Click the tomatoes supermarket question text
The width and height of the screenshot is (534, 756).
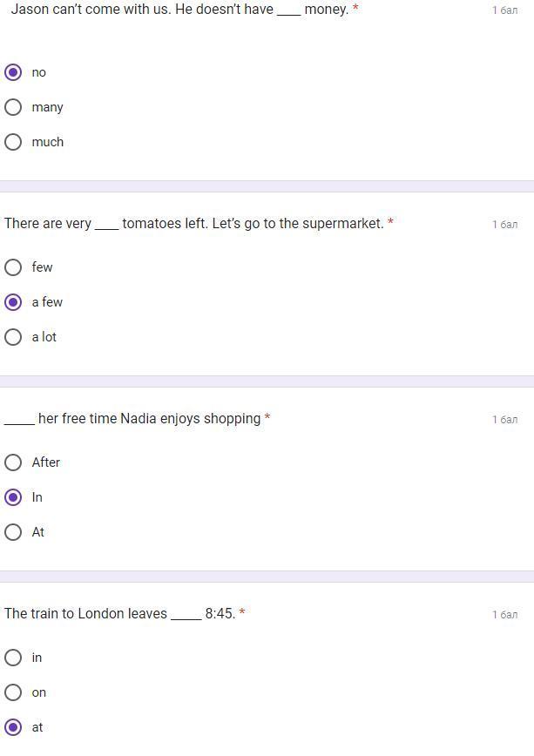pos(193,224)
